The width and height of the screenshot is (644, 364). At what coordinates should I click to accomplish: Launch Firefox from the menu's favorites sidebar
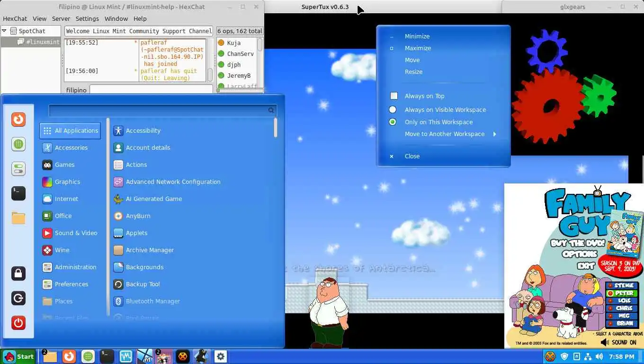[18, 119]
